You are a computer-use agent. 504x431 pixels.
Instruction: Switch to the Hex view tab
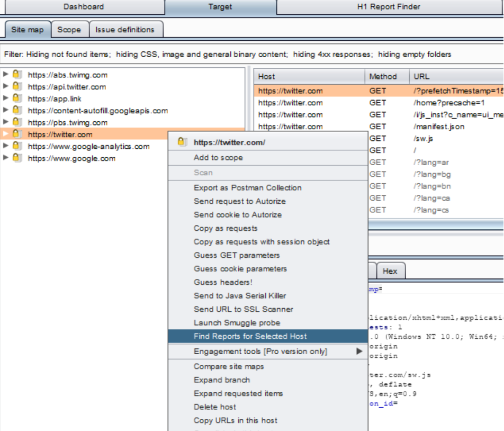390,271
